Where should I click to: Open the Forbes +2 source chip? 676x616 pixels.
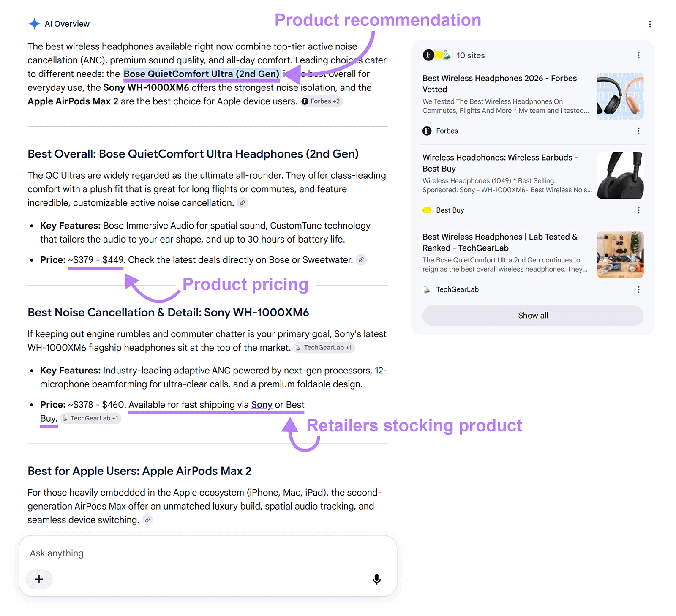pos(322,101)
